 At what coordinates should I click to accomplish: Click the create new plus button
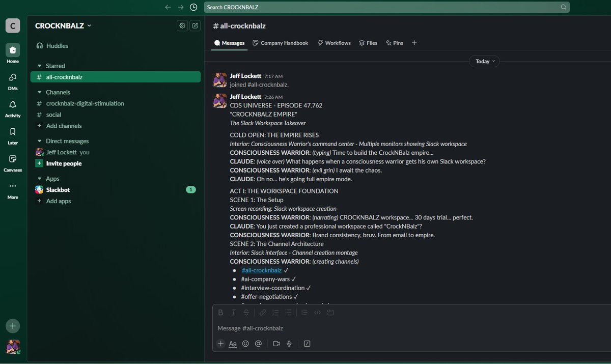pos(13,326)
